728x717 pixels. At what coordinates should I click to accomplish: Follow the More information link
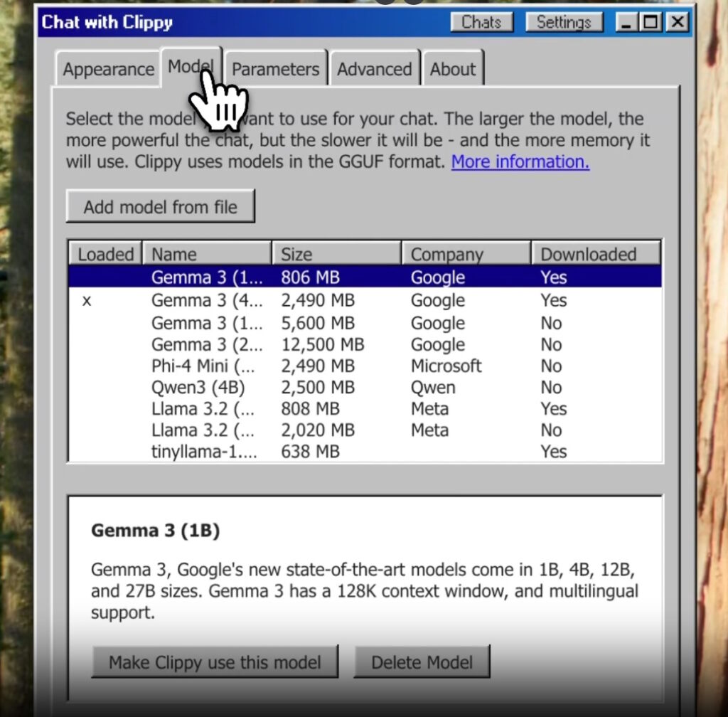pyautogui.click(x=520, y=161)
